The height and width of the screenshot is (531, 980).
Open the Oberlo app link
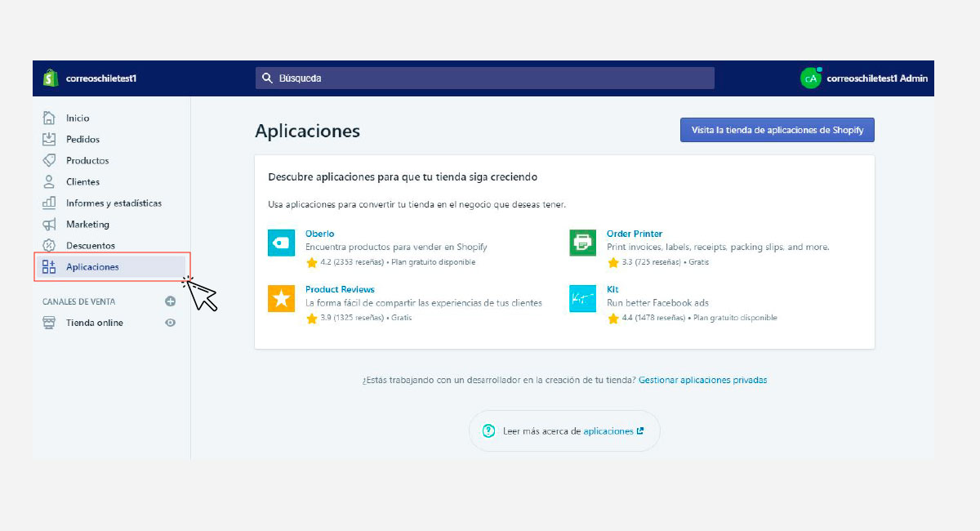319,234
